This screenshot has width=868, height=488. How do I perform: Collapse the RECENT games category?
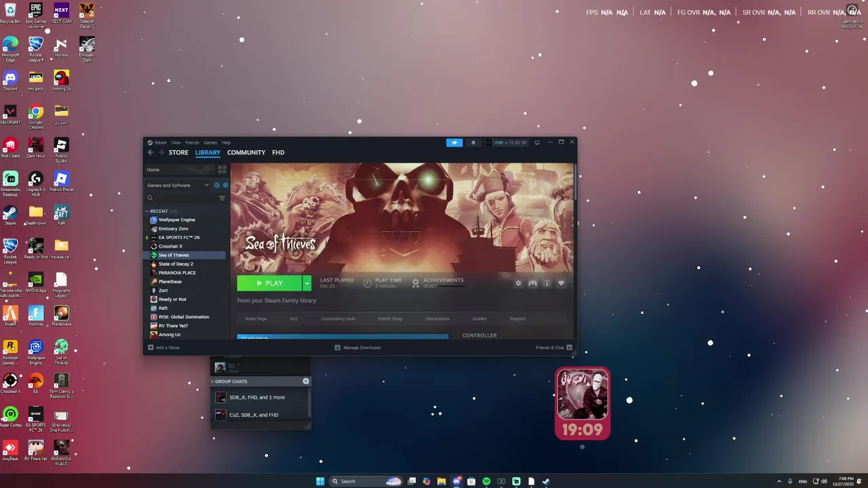tap(146, 211)
